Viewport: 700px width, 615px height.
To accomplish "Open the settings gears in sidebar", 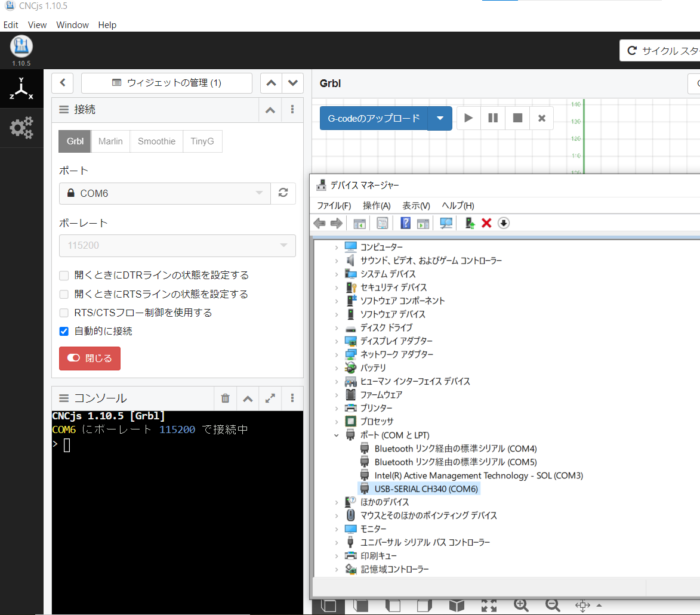I will tap(21, 128).
